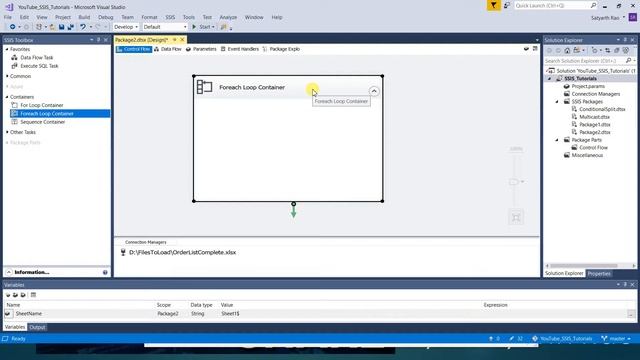Click Solution Explorer Sync with Active Document icon

click(x=608, y=50)
